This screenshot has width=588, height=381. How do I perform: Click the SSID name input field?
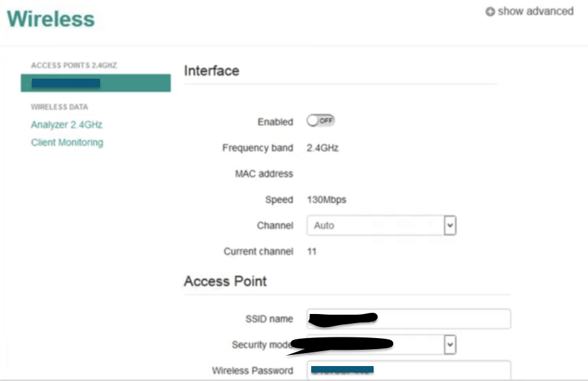(x=409, y=319)
